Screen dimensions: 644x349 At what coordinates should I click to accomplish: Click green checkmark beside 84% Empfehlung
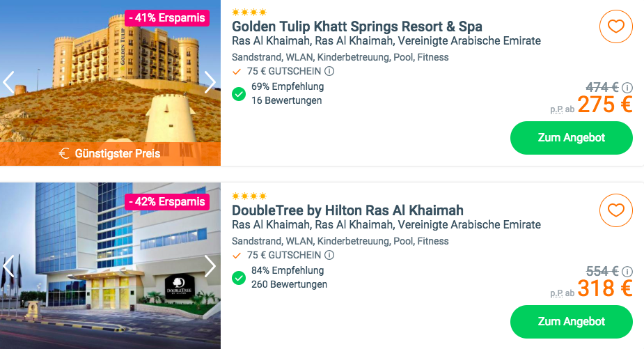pos(239,278)
